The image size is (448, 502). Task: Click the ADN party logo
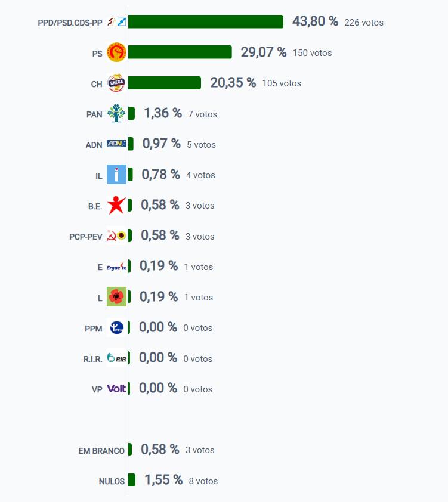[x=116, y=144]
